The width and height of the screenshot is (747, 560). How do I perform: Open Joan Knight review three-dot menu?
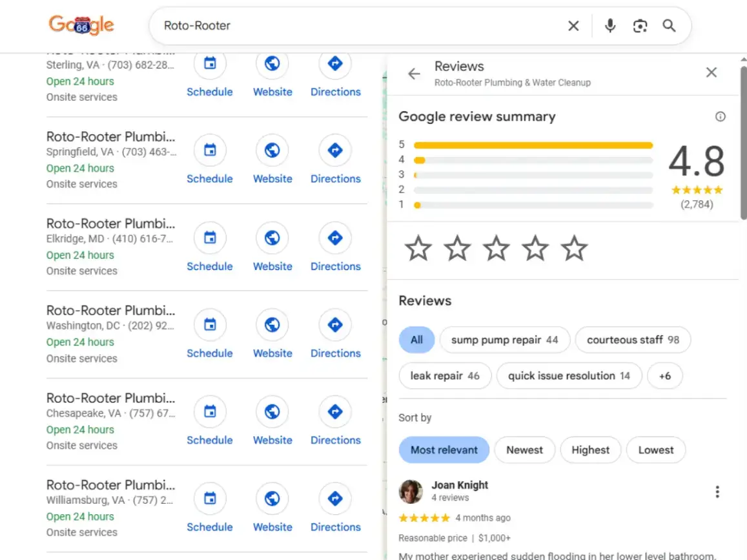point(717,492)
